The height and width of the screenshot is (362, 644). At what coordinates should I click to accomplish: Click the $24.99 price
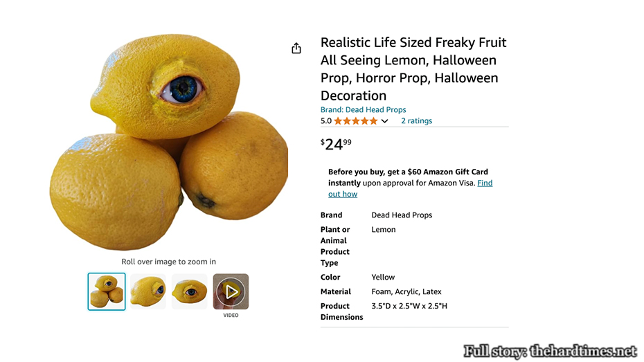(336, 144)
